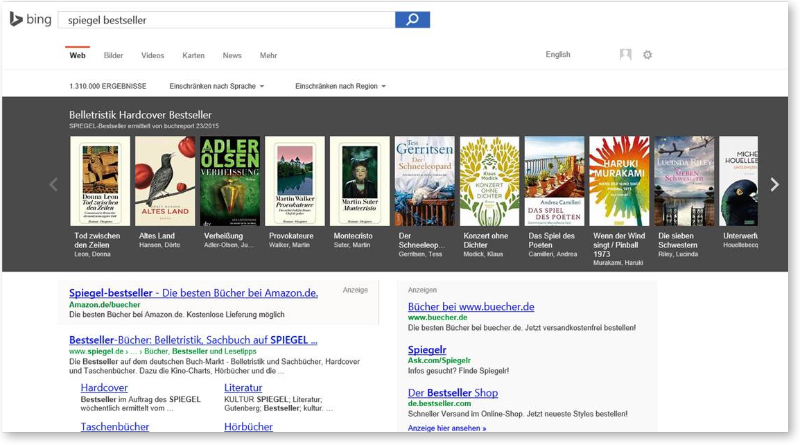Select the 'Altes Land' book cover
The image size is (800, 445).
pos(165,181)
